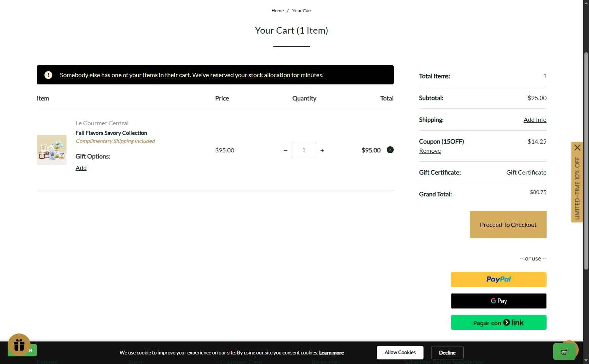Click Proceed To Checkout
The height and width of the screenshot is (364, 589).
(x=508, y=225)
